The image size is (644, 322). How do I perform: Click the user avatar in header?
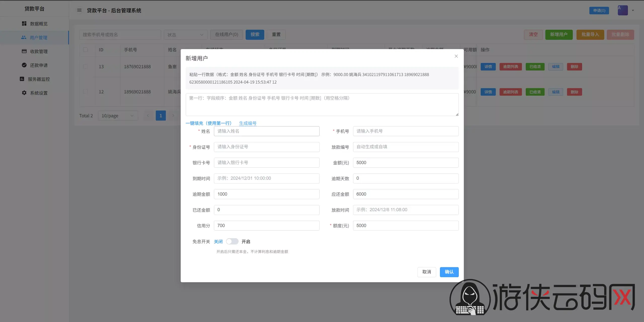click(623, 10)
